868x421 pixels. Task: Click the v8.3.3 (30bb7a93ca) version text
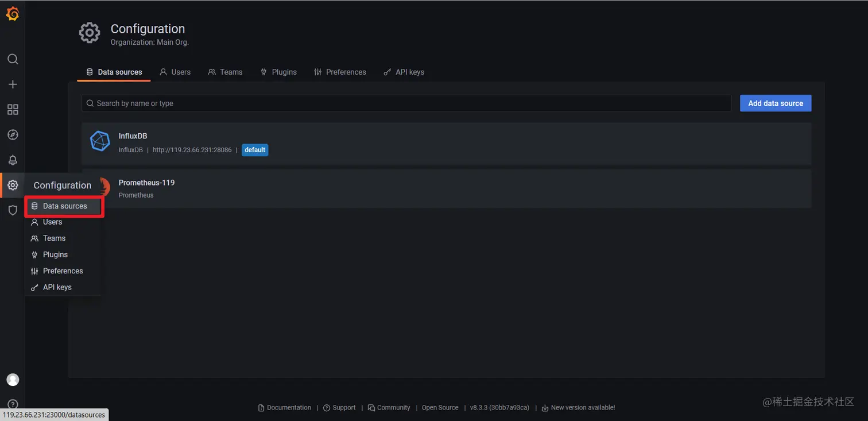[x=499, y=408]
